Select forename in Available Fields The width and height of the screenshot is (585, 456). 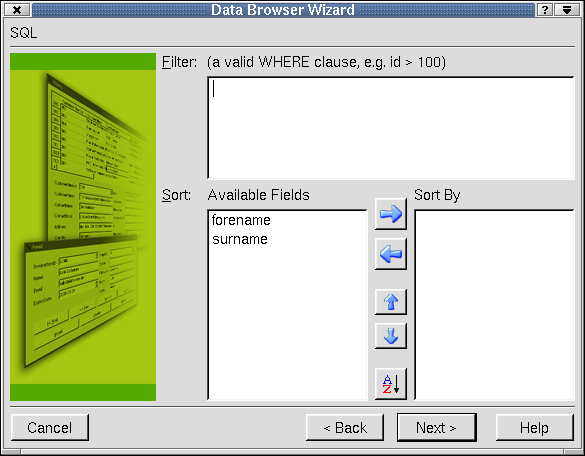tap(241, 220)
